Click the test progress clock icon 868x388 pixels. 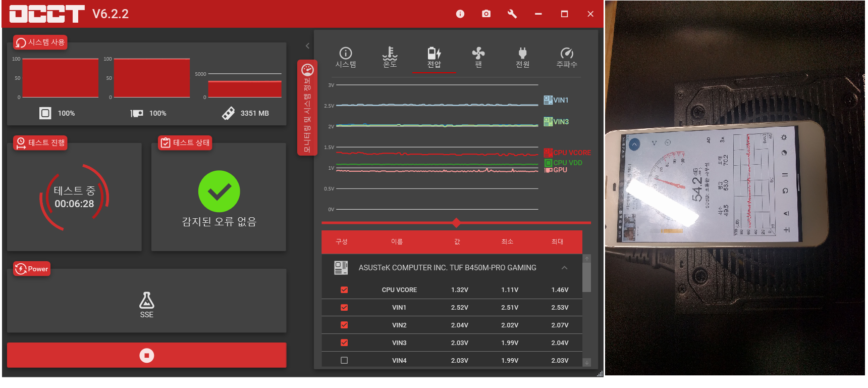pyautogui.click(x=21, y=143)
